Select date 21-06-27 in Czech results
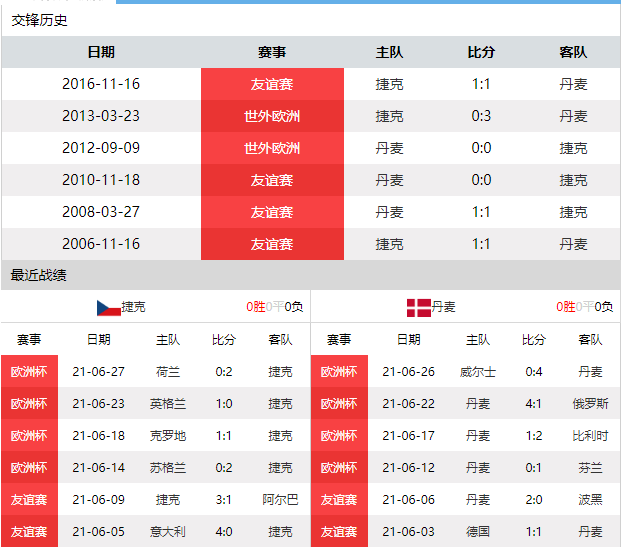This screenshot has height=547, width=622. (x=99, y=372)
